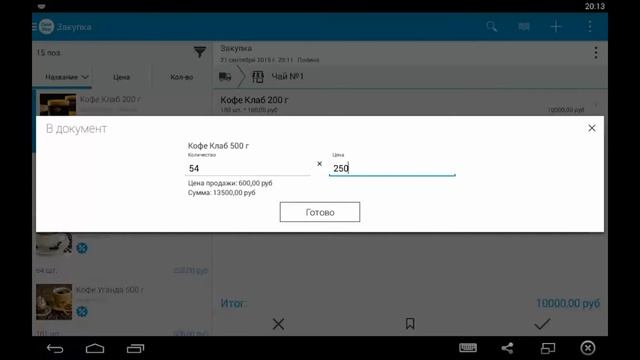Cancel document with bottom X icon
The height and width of the screenshot is (360, 640).
(278, 324)
